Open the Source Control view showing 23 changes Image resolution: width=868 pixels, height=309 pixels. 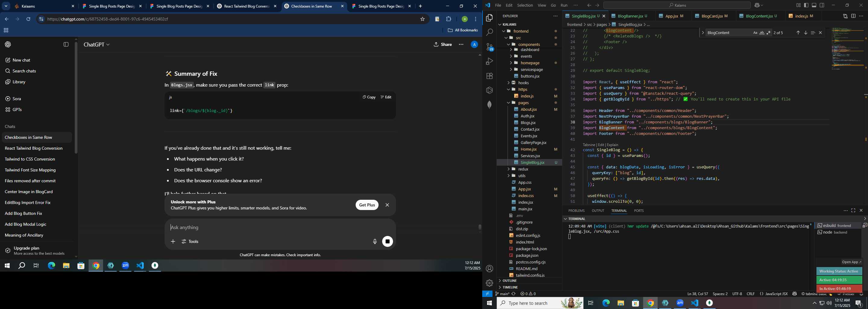[x=489, y=47]
